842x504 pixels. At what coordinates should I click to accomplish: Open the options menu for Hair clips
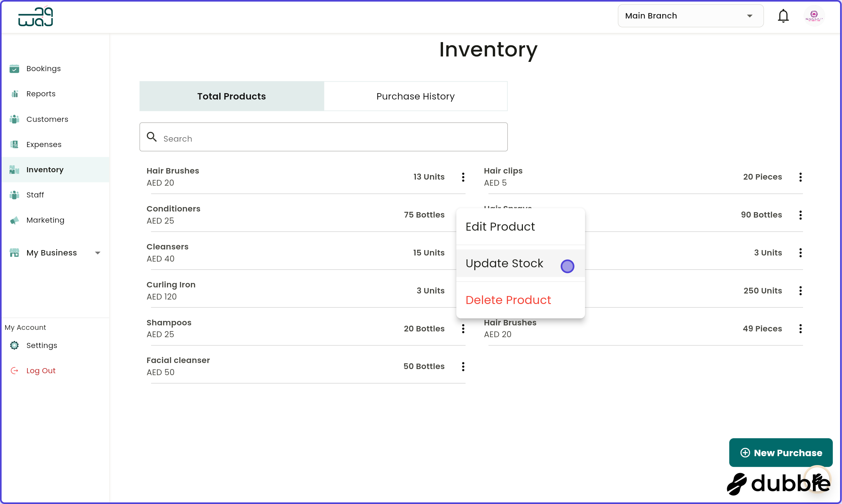[800, 177]
